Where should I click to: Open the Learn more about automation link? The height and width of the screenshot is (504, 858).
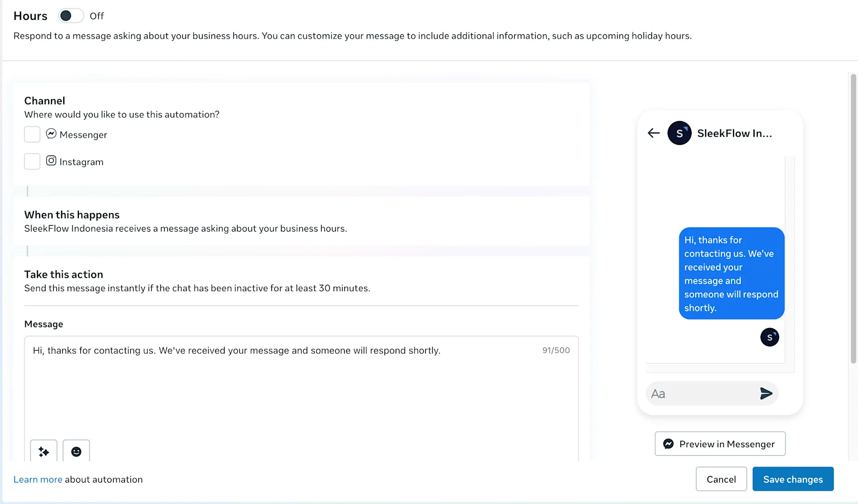38,479
